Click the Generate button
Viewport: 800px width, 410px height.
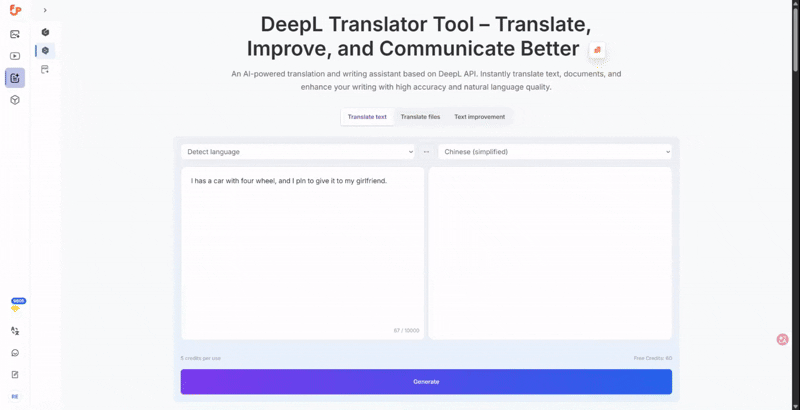426,381
